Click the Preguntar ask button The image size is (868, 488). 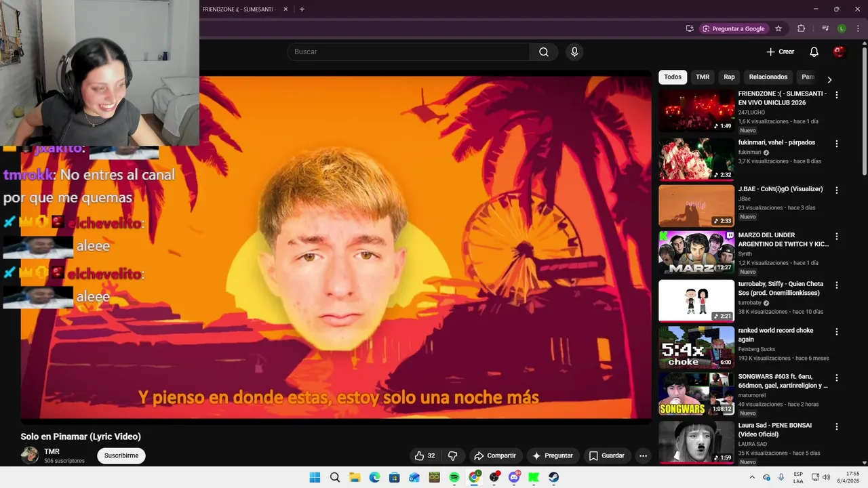pyautogui.click(x=553, y=456)
